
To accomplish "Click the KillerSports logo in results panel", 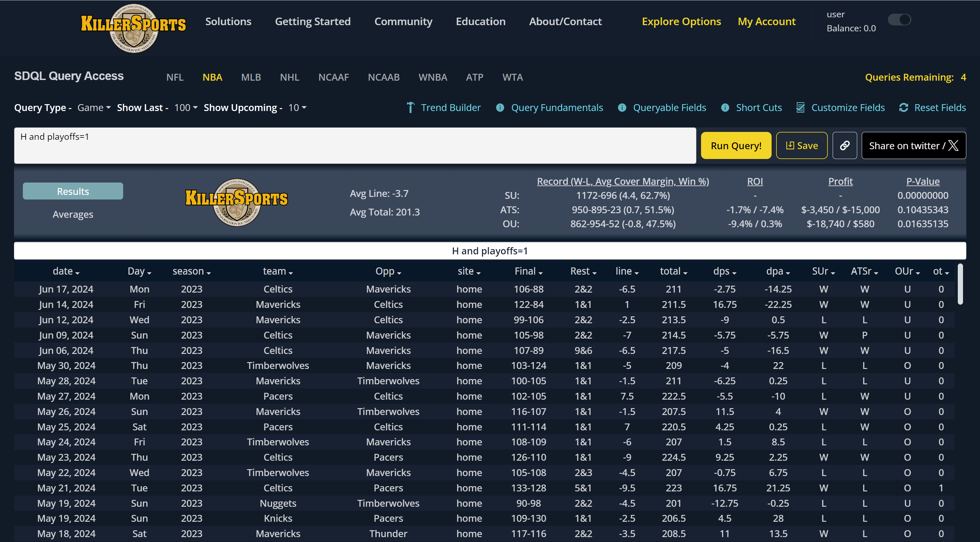I will [x=237, y=202].
